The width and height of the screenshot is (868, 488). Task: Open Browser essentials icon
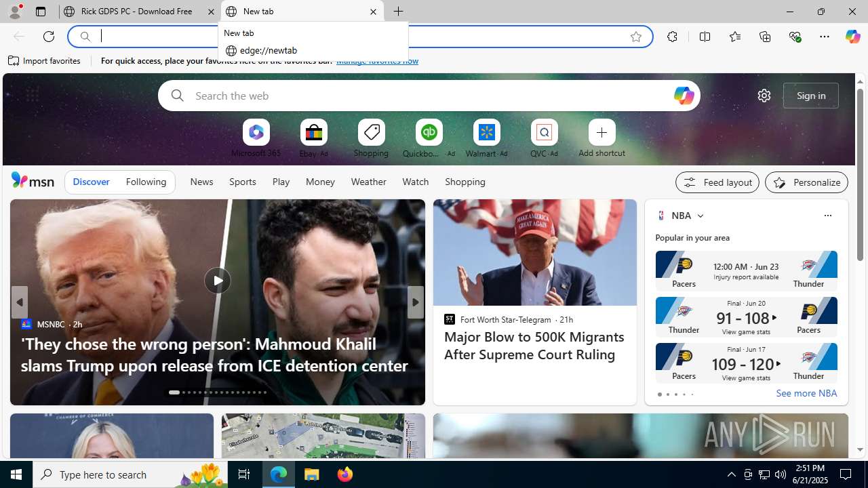[795, 37]
